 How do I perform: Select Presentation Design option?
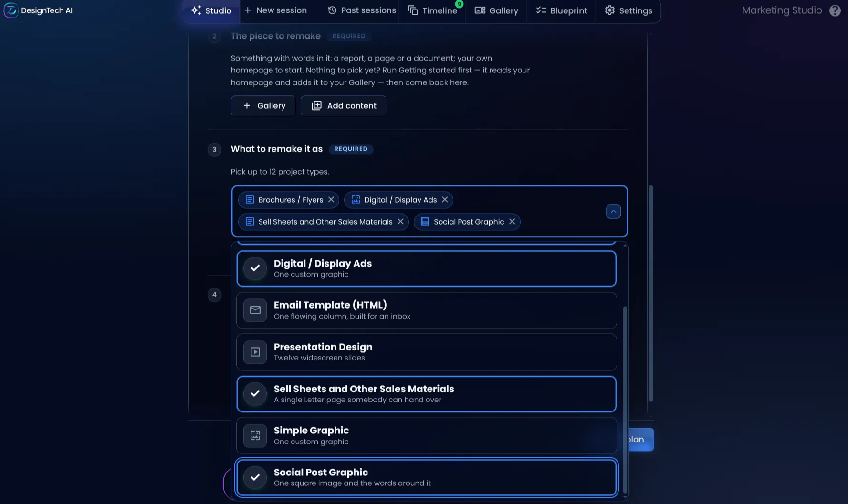426,352
